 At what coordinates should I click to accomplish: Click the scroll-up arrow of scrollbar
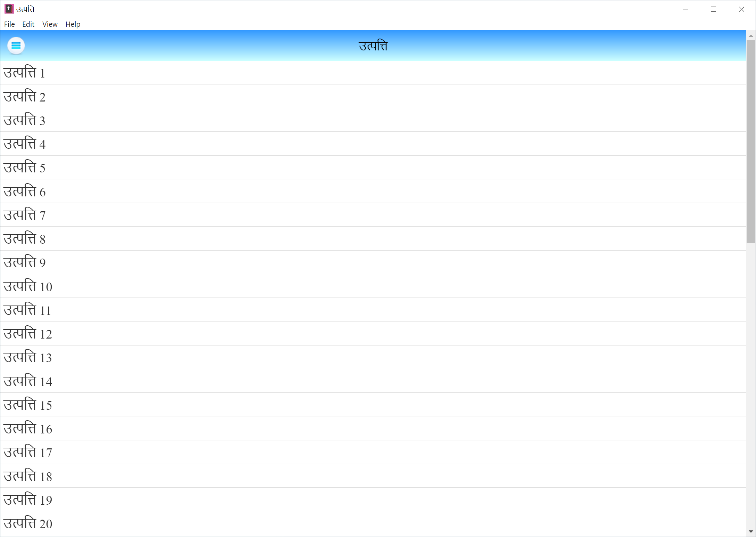(x=751, y=36)
